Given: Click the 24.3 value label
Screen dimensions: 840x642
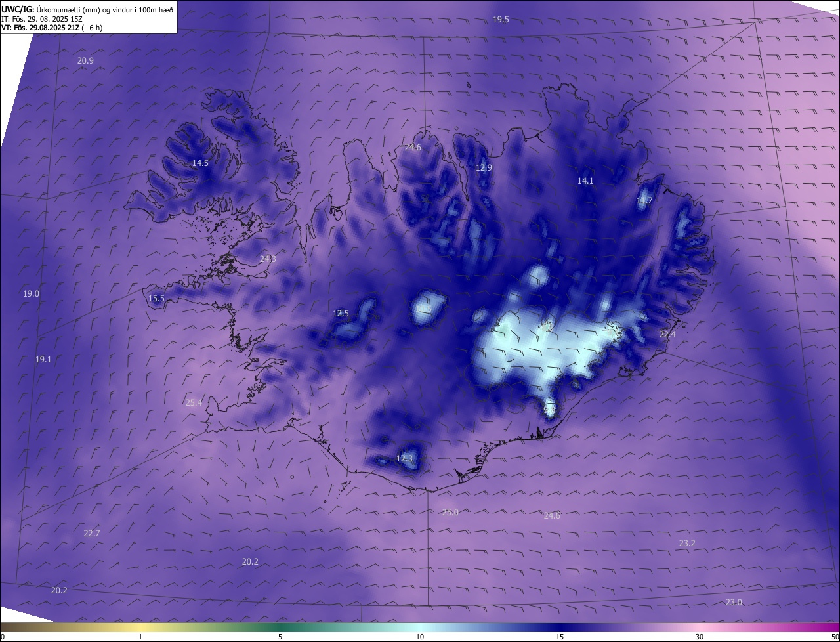Looking at the screenshot, I should 268,259.
